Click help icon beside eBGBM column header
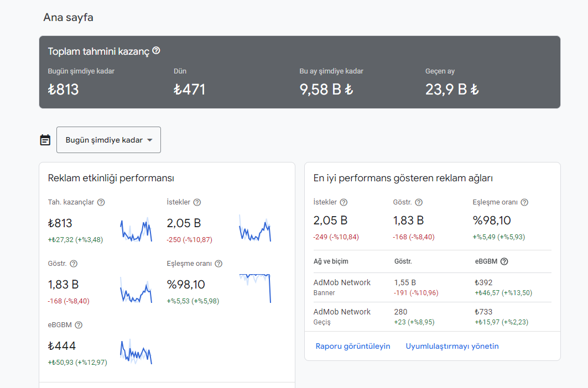This screenshot has width=588, height=388. pos(504,261)
